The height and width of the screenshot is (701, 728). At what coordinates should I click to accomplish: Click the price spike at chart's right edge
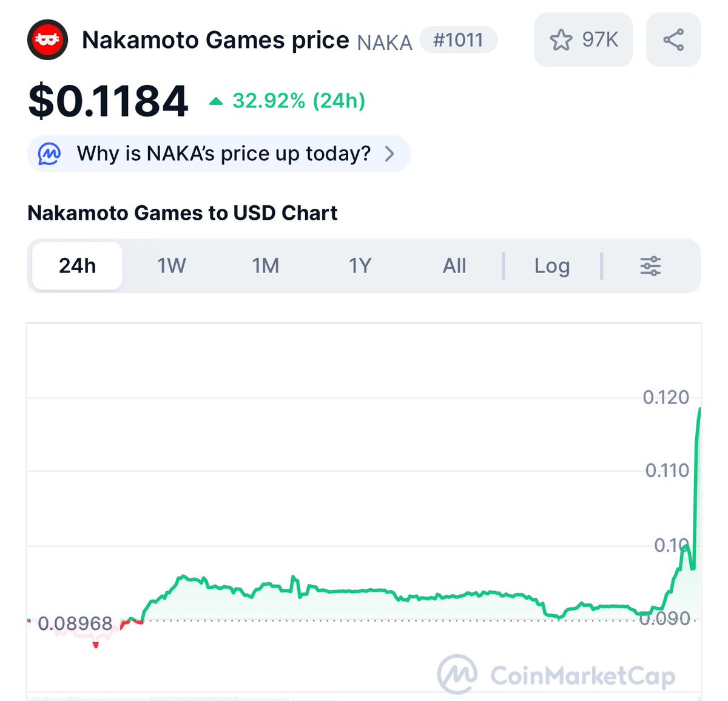pyautogui.click(x=697, y=486)
